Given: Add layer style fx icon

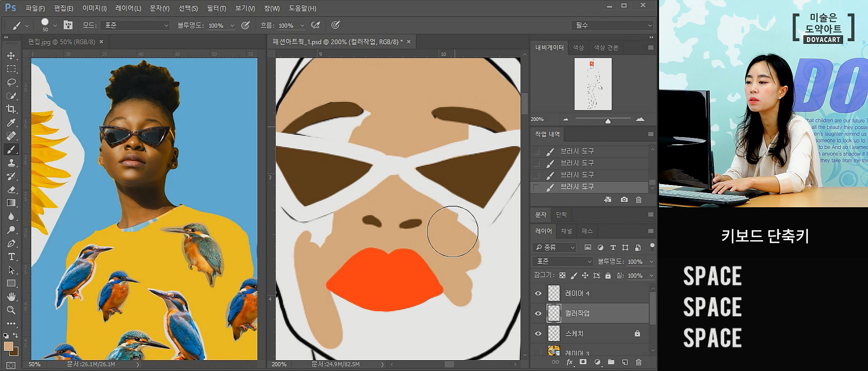Looking at the screenshot, I should coord(570,362).
